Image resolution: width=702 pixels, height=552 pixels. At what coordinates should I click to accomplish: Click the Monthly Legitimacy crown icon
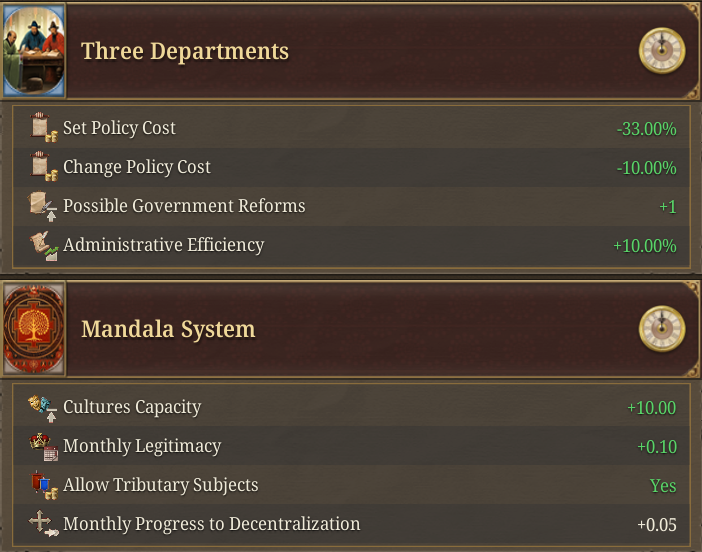[x=43, y=446]
